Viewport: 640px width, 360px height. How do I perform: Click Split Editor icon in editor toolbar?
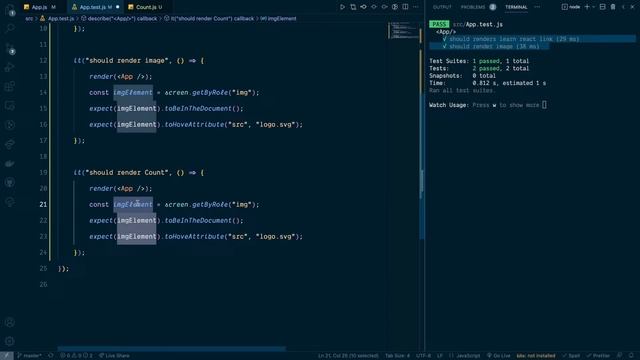pos(405,7)
